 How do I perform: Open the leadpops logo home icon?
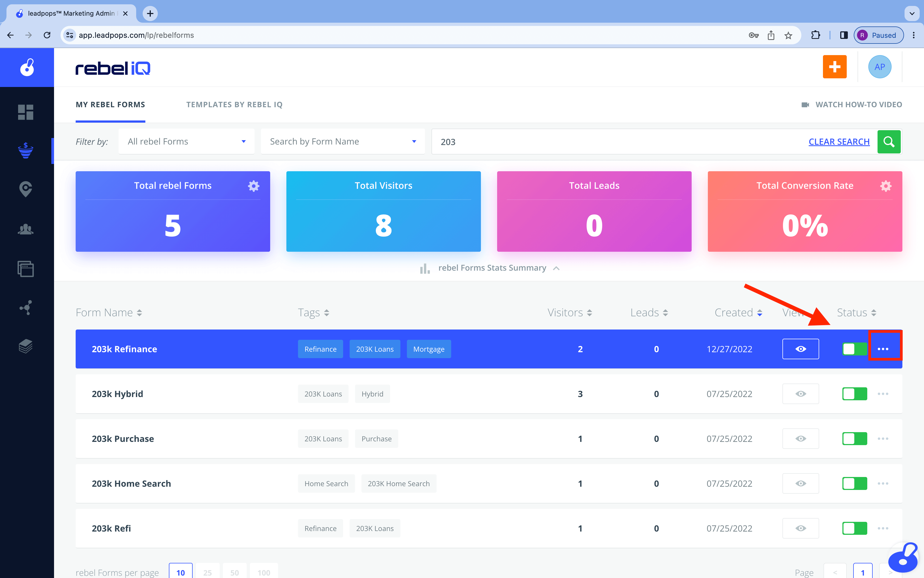tap(27, 67)
